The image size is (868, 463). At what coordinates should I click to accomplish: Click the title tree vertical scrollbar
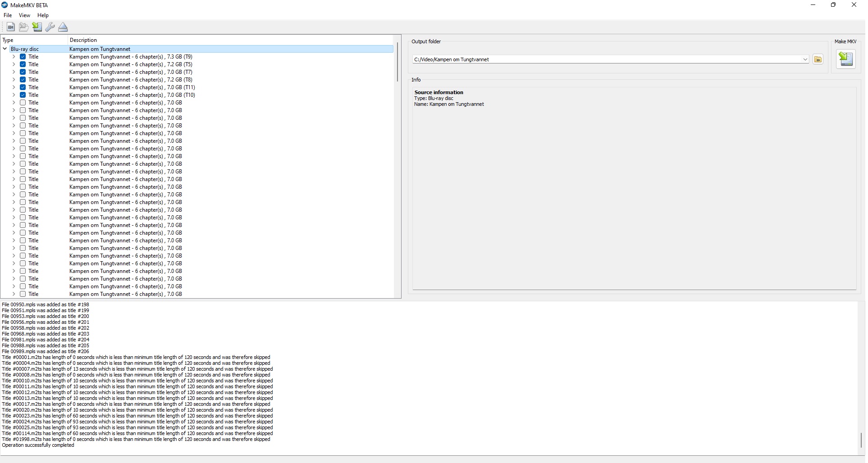click(x=397, y=62)
